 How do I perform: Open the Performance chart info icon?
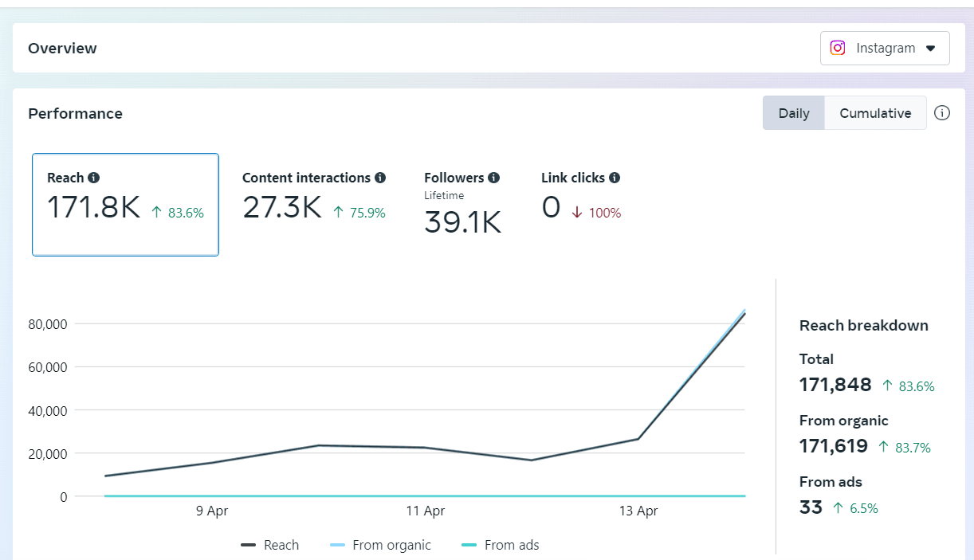[942, 113]
